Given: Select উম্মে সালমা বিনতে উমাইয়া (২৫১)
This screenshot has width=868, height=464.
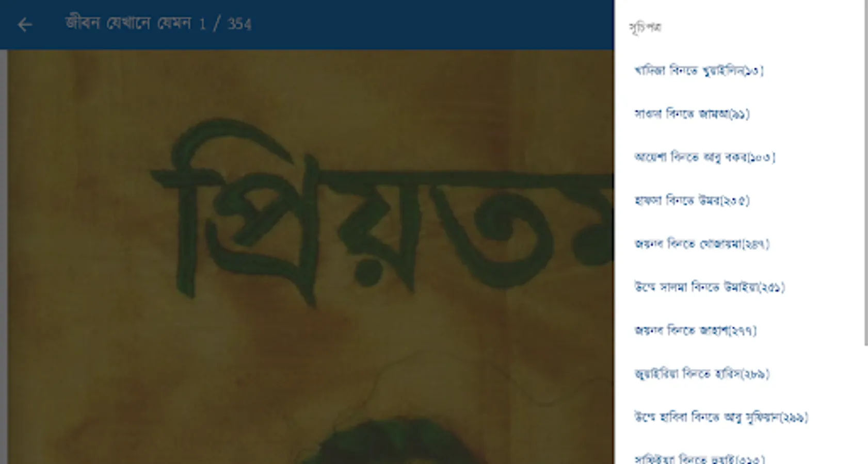Looking at the screenshot, I should (710, 287).
